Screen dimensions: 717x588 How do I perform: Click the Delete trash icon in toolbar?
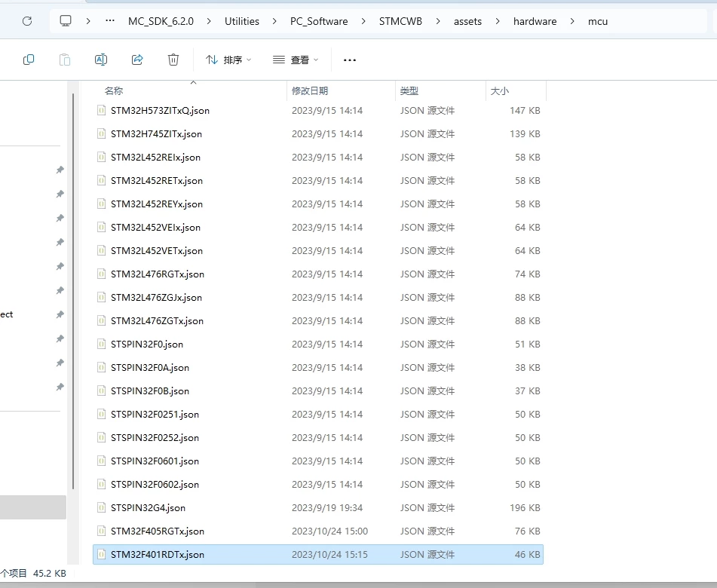pos(173,60)
